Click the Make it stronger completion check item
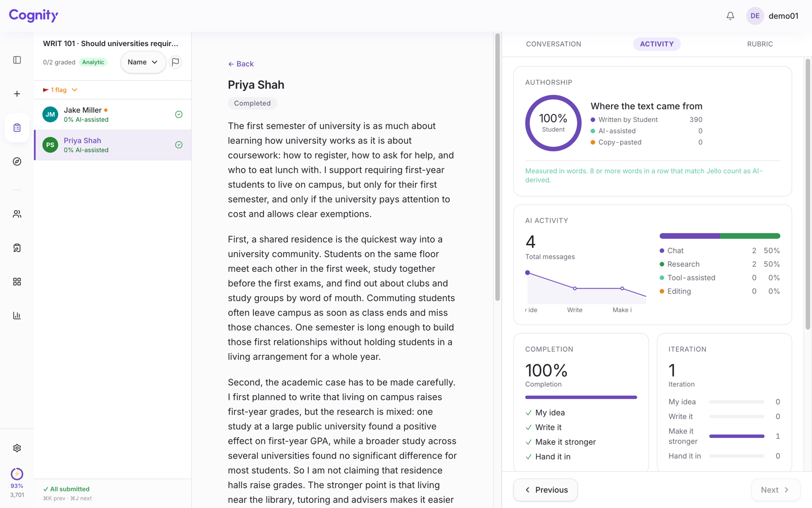Viewport: 812px width, 508px height. (x=561, y=442)
